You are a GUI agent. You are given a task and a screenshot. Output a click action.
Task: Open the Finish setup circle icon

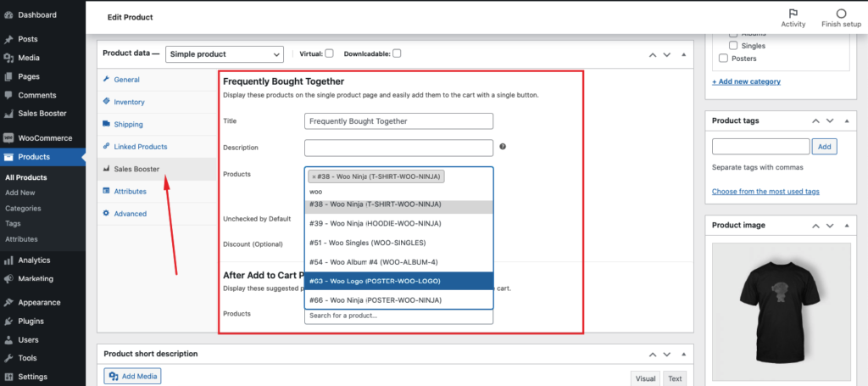point(842,14)
